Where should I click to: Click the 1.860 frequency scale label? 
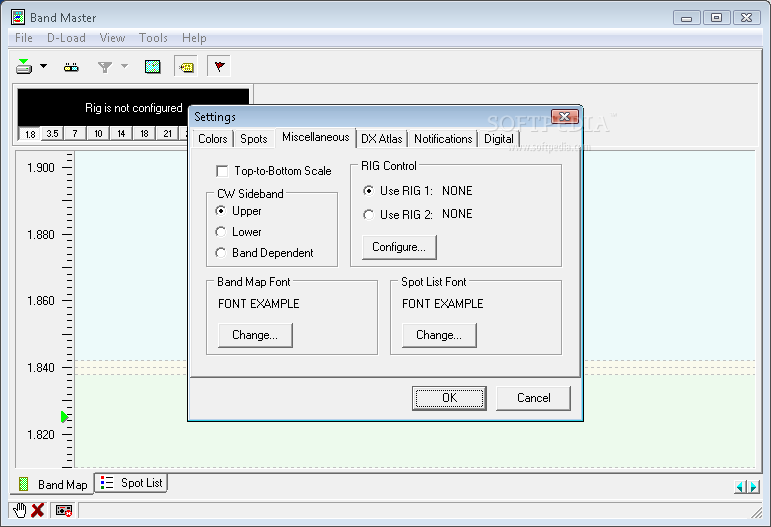tap(41, 300)
